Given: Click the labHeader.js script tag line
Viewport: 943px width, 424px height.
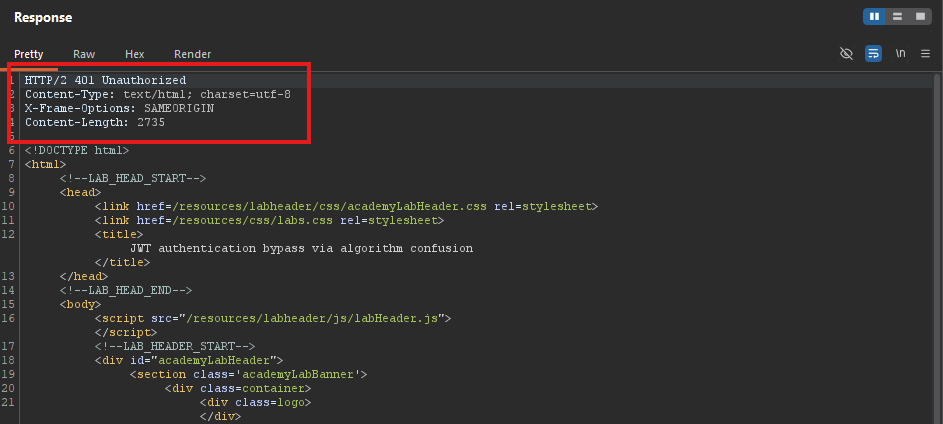Looking at the screenshot, I should coord(272,318).
